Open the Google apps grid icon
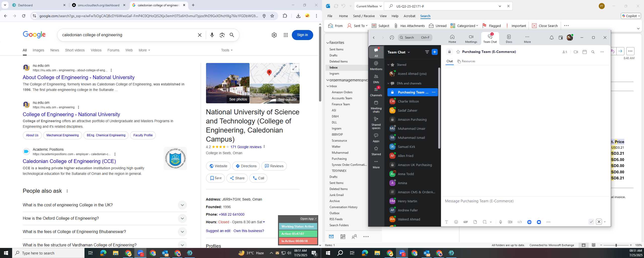644x258 pixels. click(286, 35)
